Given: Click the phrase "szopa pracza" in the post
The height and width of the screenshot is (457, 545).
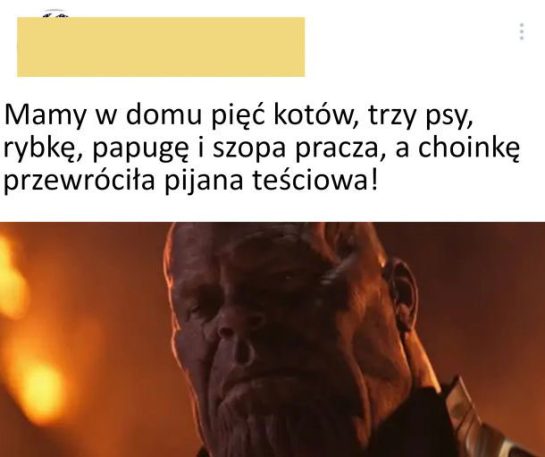Looking at the screenshot, I should coord(295,148).
